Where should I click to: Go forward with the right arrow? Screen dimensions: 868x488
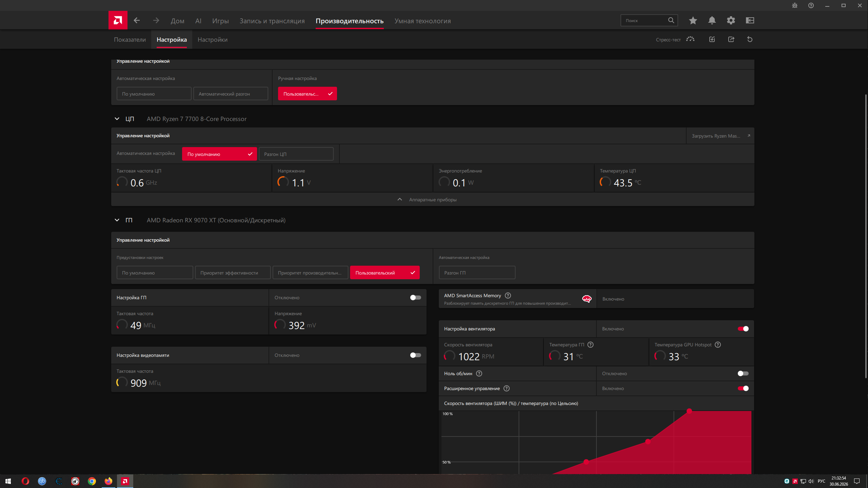coord(156,20)
